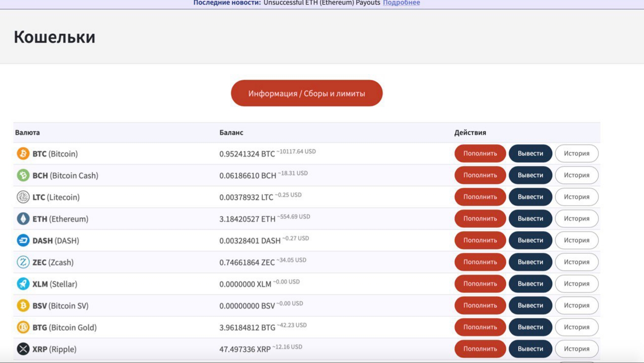Screen dimensions: 644x363
Task: View История for Bitcoin Cash
Action: pyautogui.click(x=577, y=175)
